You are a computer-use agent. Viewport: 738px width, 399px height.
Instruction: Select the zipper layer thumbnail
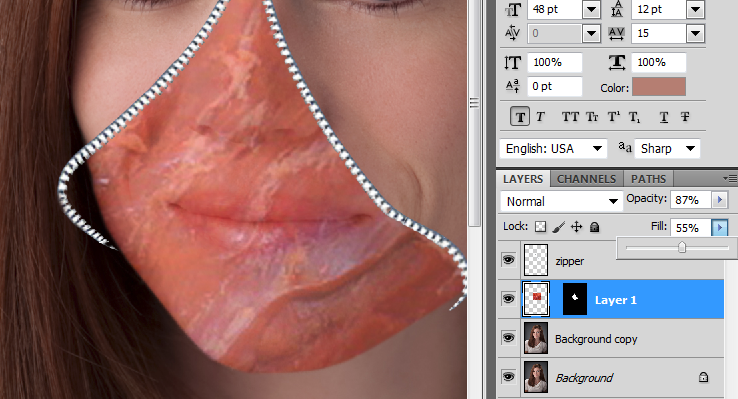[536, 260]
